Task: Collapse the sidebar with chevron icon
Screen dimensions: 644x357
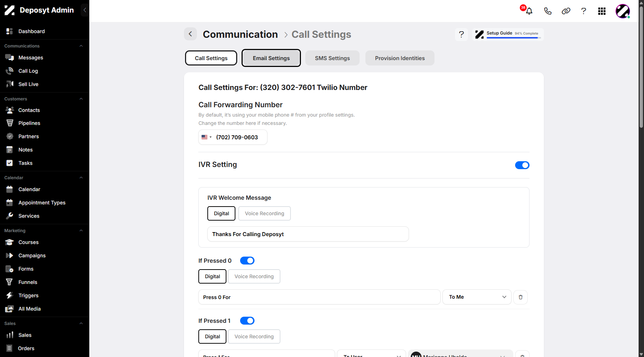Action: pos(85,10)
